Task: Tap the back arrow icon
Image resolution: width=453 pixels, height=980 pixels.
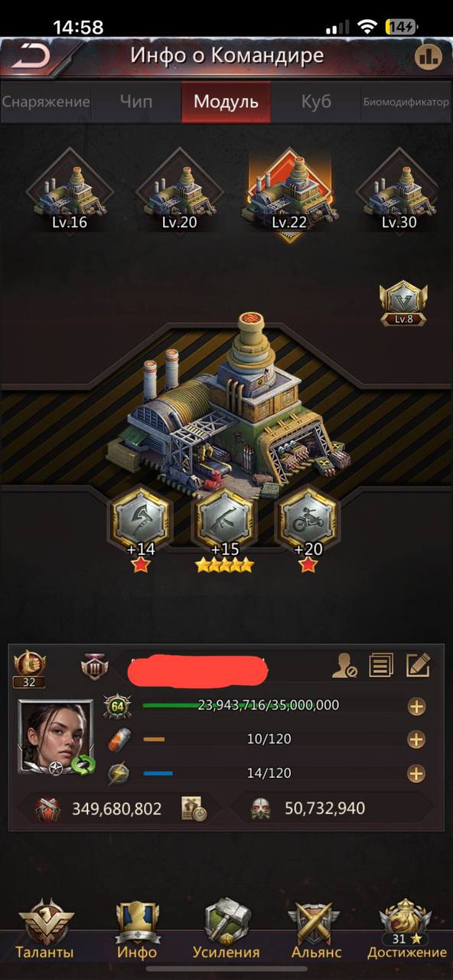Action: (x=31, y=56)
